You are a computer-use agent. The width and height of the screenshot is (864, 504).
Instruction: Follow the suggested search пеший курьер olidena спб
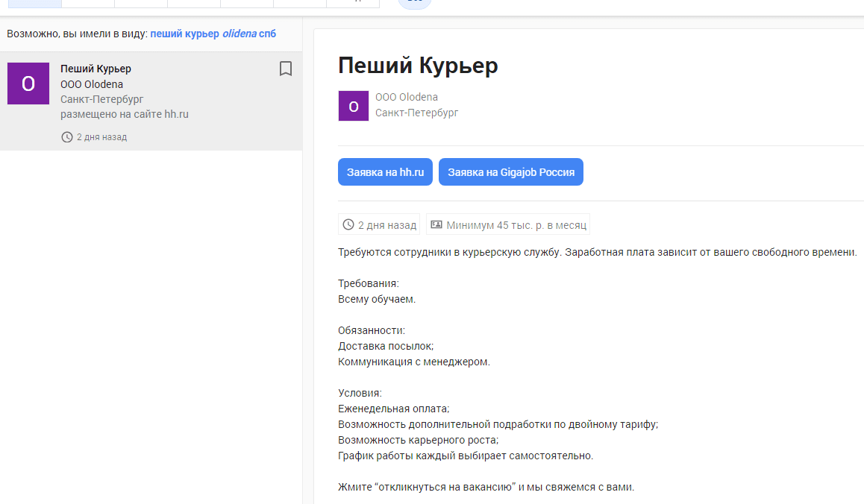(x=213, y=34)
